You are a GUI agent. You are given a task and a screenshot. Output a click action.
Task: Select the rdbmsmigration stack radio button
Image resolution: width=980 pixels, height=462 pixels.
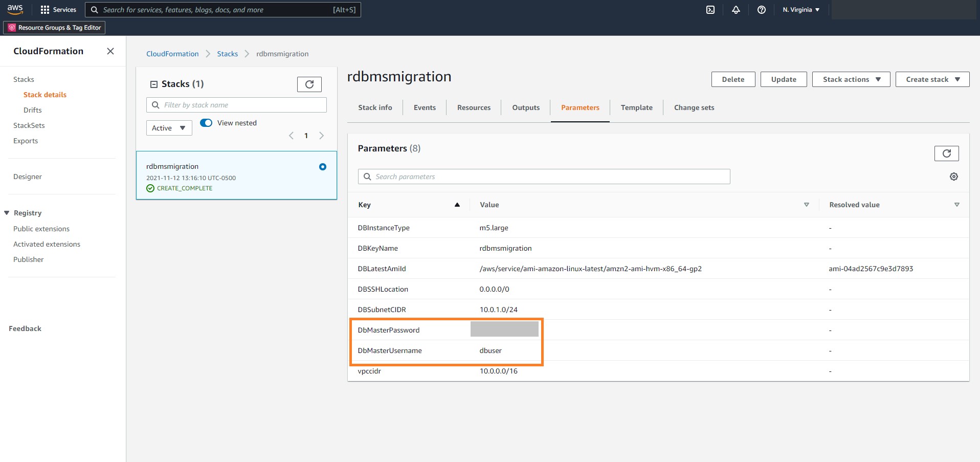coord(323,167)
